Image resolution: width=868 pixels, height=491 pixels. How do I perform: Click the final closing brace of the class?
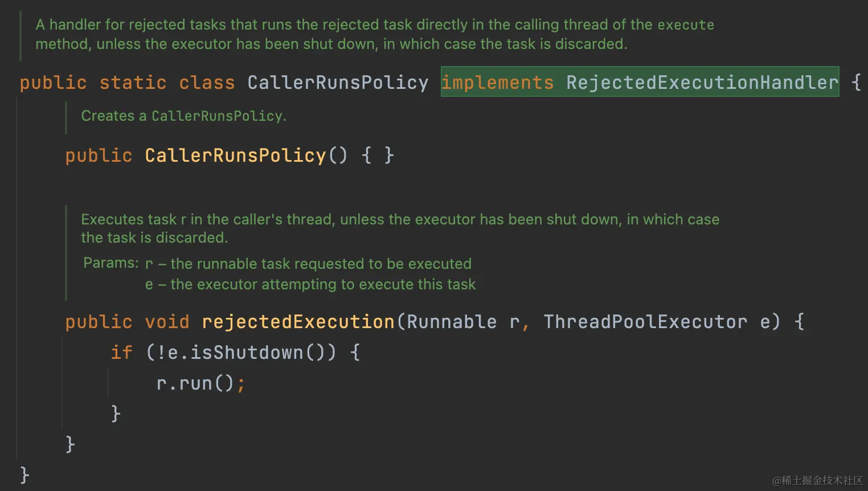24,474
